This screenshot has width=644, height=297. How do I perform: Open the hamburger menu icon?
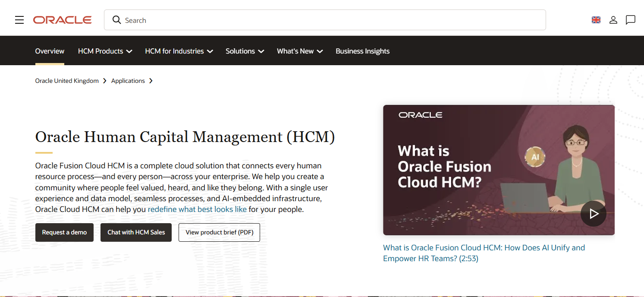coord(19,20)
